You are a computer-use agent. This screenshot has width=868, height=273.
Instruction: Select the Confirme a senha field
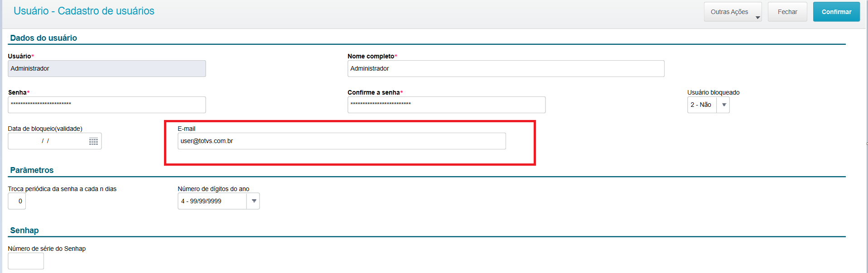point(446,105)
